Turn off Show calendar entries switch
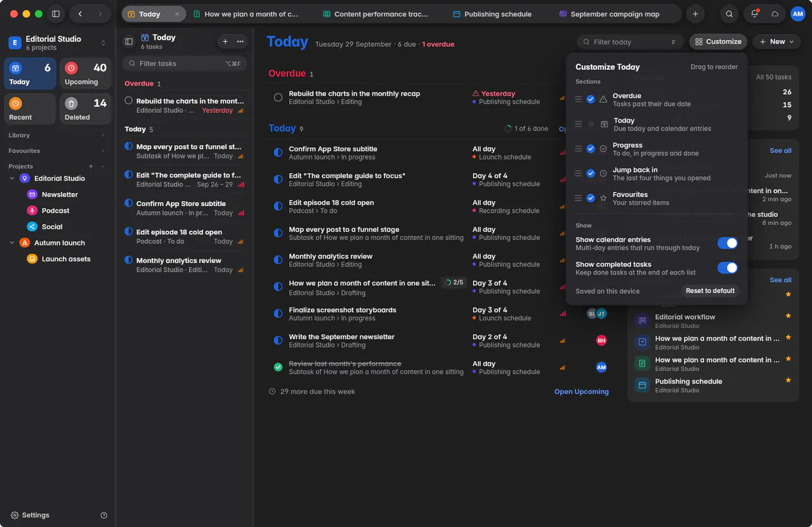812x527 pixels. click(x=728, y=244)
